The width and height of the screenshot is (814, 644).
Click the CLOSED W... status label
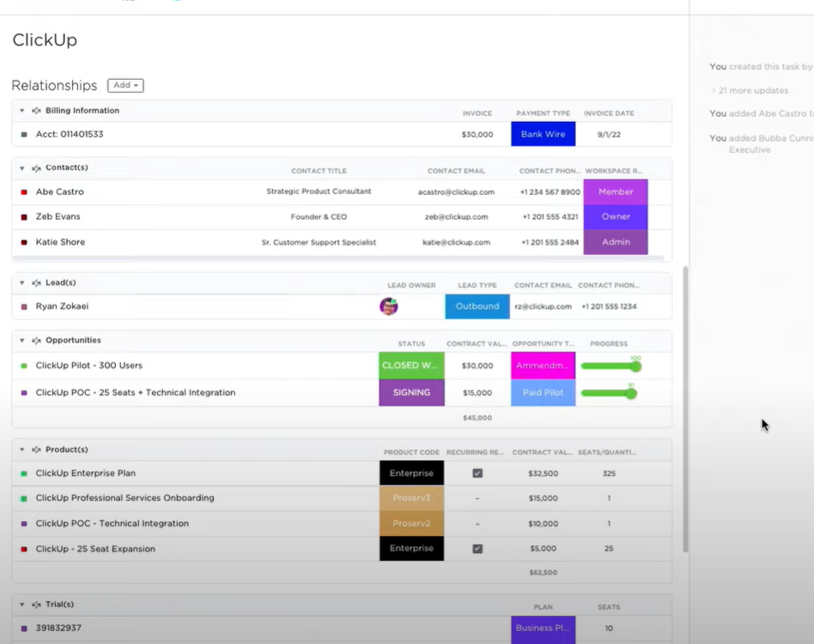(x=411, y=365)
